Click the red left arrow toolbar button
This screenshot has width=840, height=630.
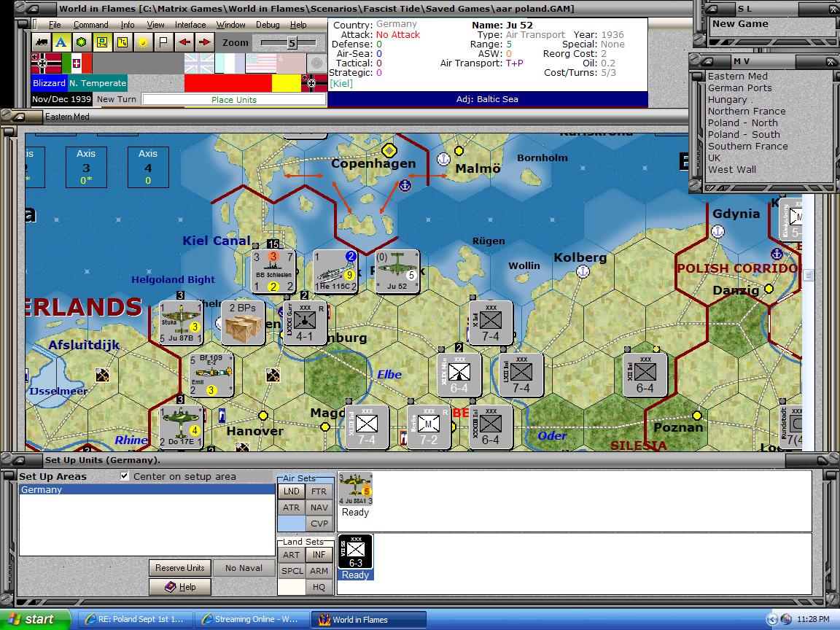[184, 42]
